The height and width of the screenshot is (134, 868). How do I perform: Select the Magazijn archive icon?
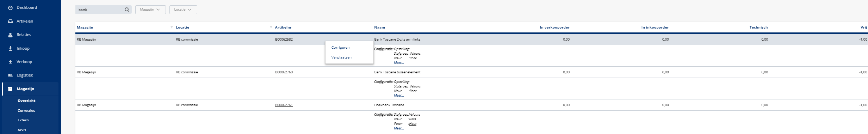10,89
